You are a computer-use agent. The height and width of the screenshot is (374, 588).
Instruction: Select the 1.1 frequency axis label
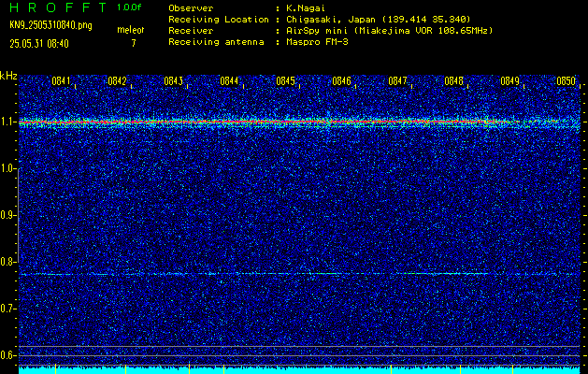point(7,122)
